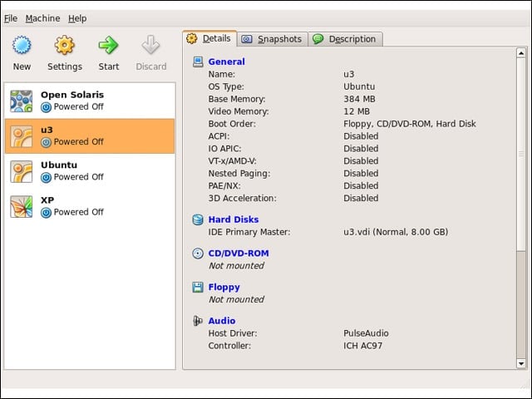Click the Ubuntu power state icon
532x399 pixels.
point(47,177)
